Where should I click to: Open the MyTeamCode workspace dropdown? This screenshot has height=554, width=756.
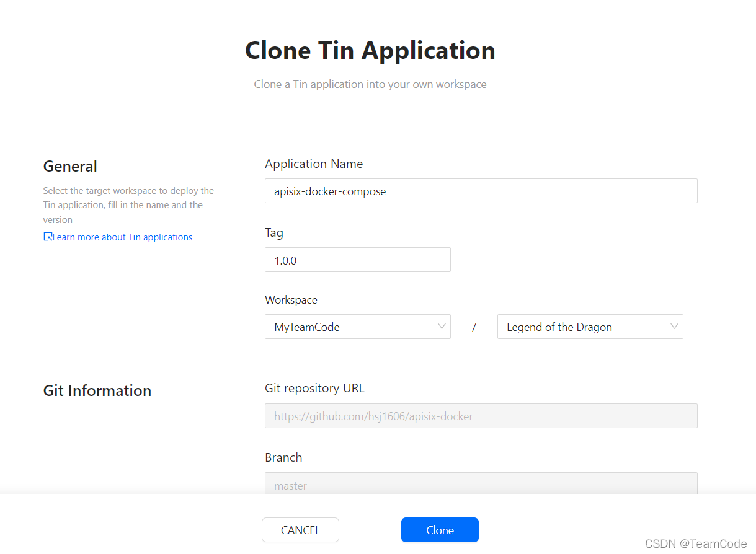[x=357, y=327]
